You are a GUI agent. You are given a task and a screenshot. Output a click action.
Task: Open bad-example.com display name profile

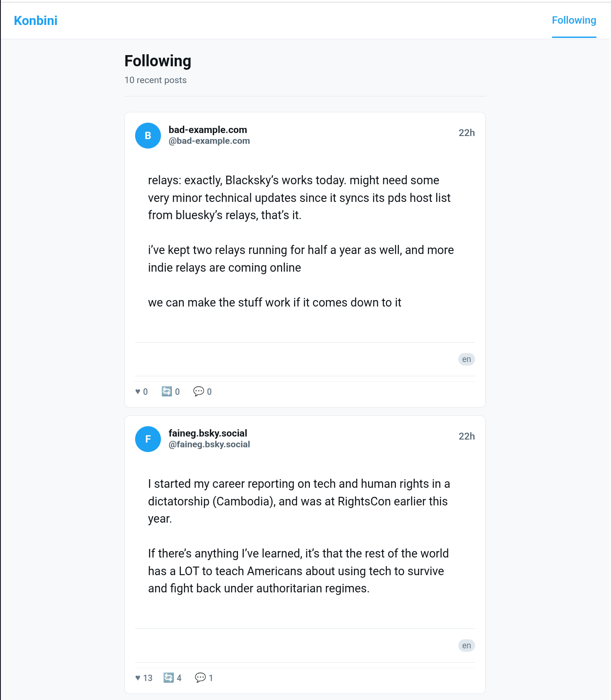(207, 130)
